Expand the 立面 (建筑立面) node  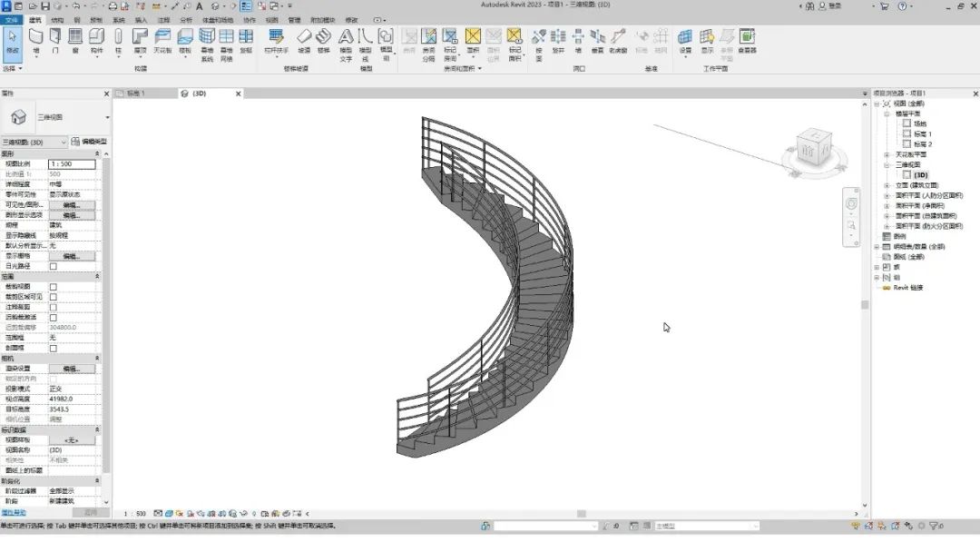pyautogui.click(x=887, y=186)
